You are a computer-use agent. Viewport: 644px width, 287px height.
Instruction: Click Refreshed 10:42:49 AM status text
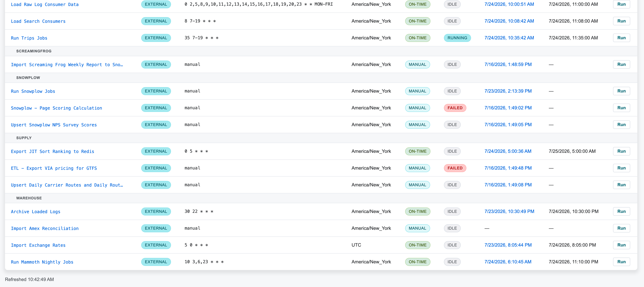[29, 280]
